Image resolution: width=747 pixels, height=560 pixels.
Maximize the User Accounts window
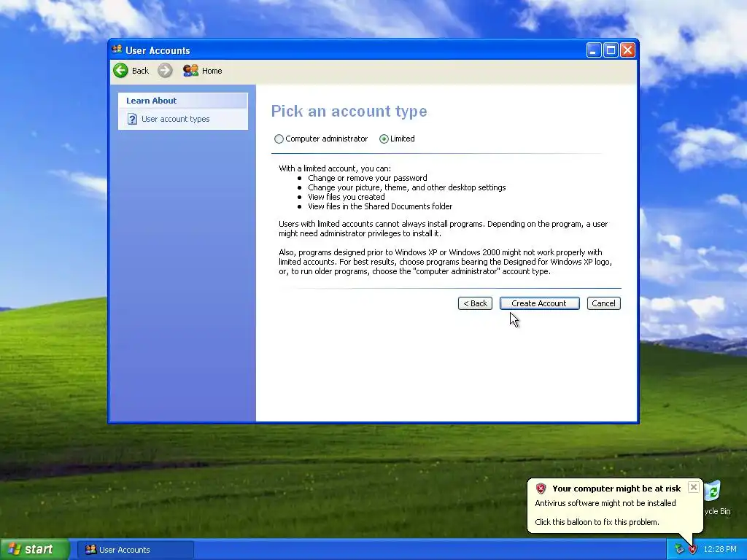tap(611, 50)
